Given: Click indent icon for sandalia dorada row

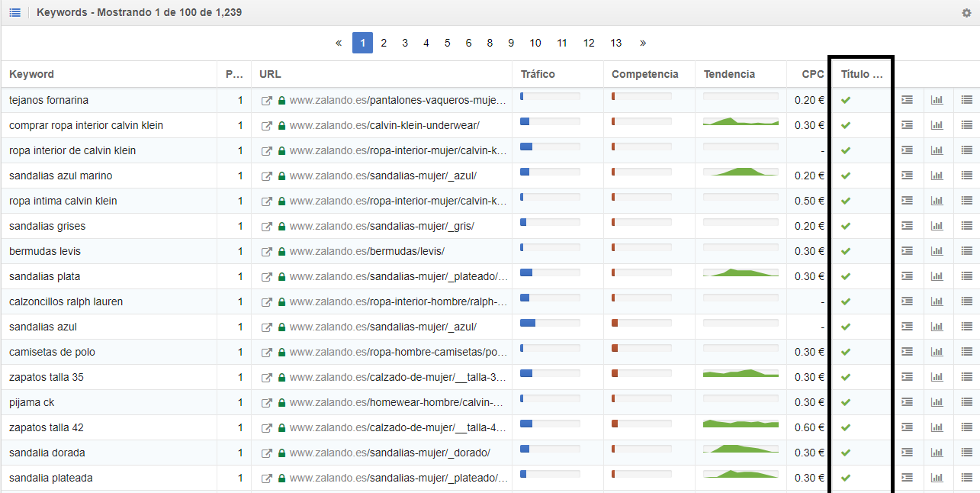Looking at the screenshot, I should [907, 453].
